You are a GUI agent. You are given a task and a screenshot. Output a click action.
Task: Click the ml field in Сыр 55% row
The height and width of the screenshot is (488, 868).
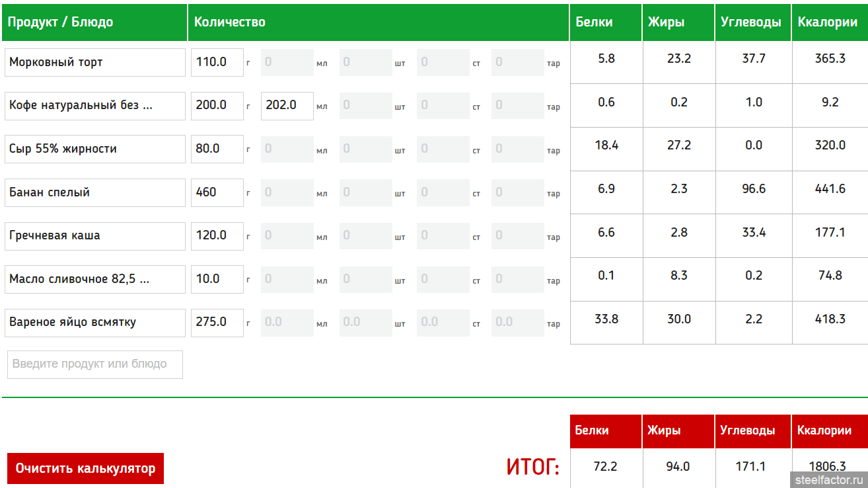click(x=287, y=149)
